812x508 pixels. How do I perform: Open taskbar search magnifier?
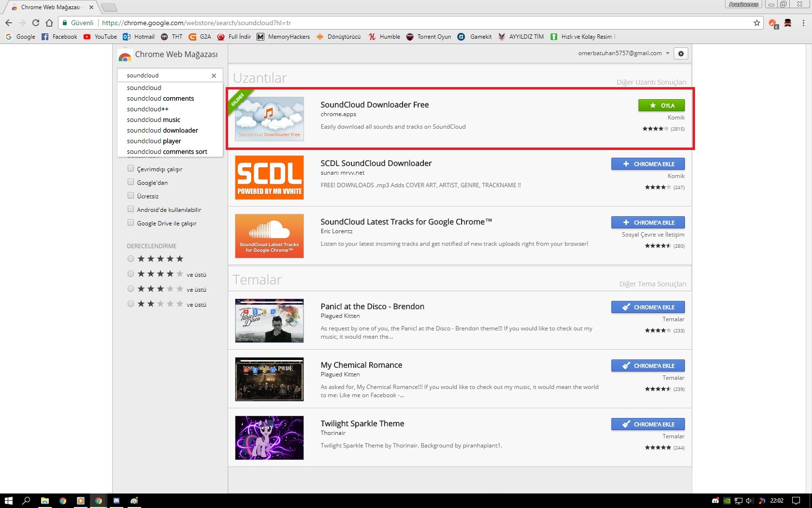tap(27, 501)
